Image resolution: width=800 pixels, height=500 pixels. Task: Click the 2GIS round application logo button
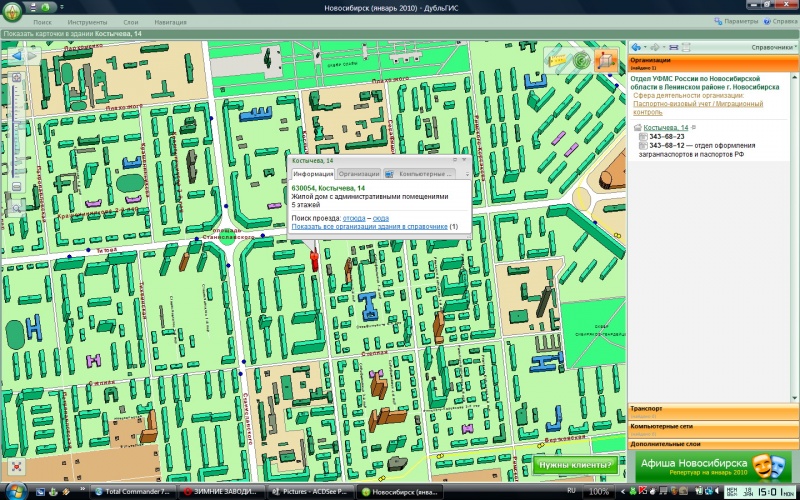click(x=14, y=11)
